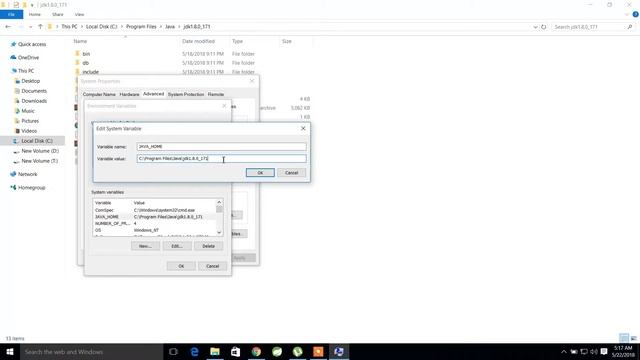Image resolution: width=640 pixels, height=360 pixels.
Task: Cancel the Edit System Variable dialog
Action: (291, 173)
